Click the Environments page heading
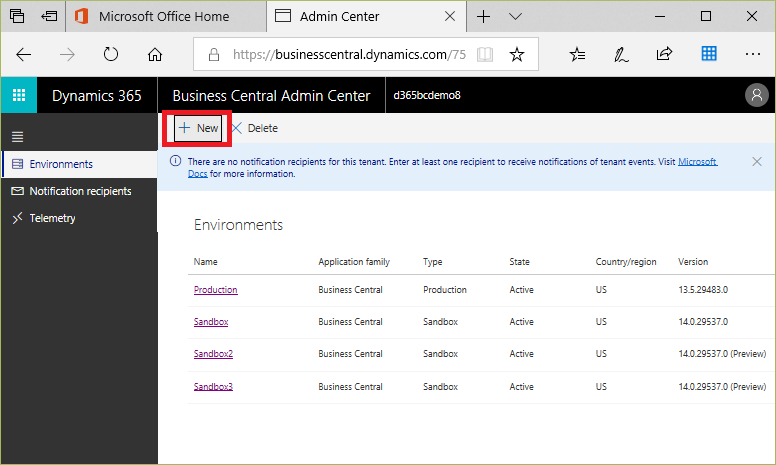The image size is (776, 465). pyautogui.click(x=238, y=225)
